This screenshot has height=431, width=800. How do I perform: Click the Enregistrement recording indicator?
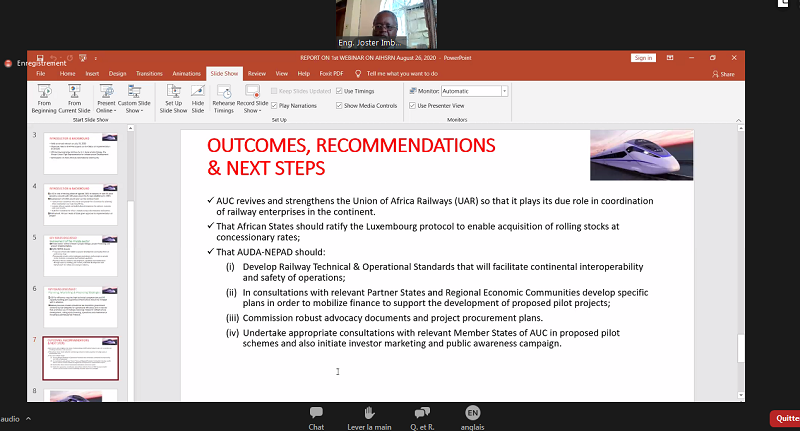tap(36, 63)
